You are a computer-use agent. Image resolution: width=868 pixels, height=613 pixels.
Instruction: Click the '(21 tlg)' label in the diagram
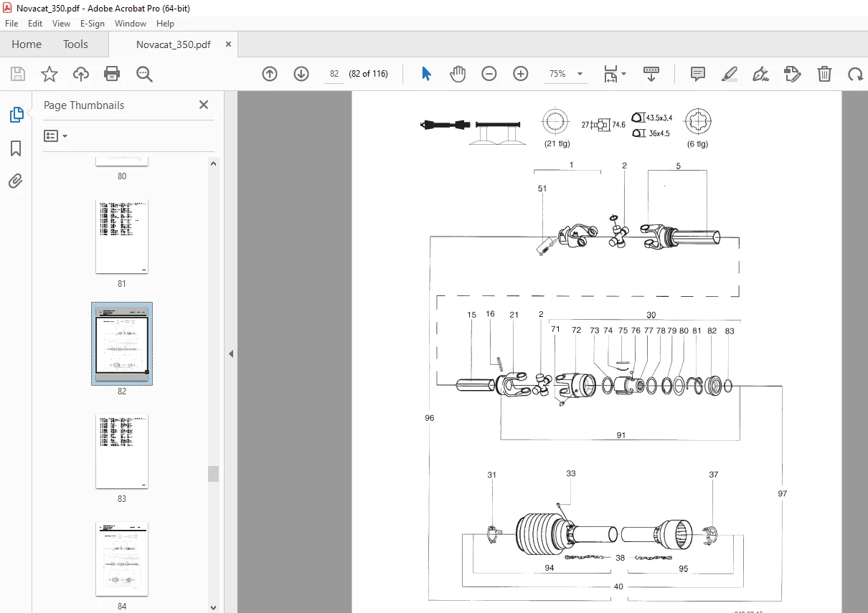click(557, 143)
